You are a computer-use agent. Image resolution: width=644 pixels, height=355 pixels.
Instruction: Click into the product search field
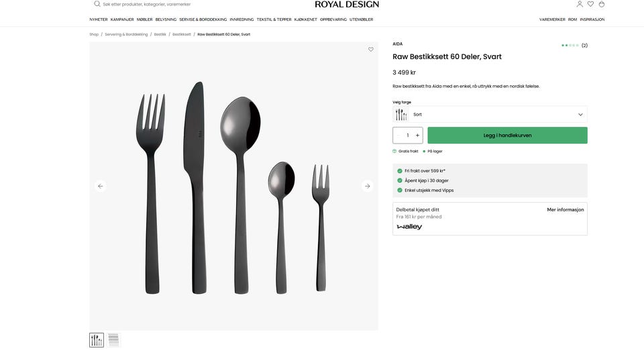pos(147,4)
